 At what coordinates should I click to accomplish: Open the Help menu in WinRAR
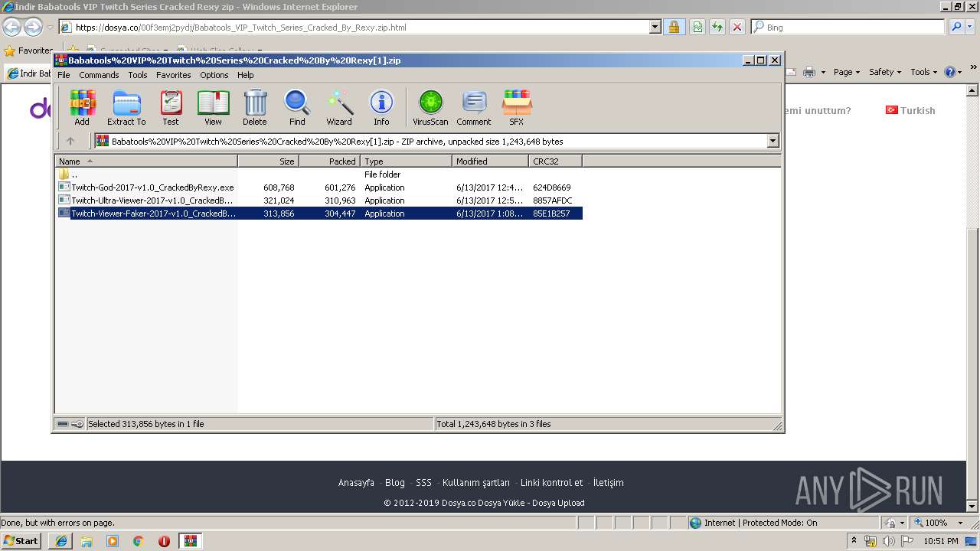coord(246,75)
